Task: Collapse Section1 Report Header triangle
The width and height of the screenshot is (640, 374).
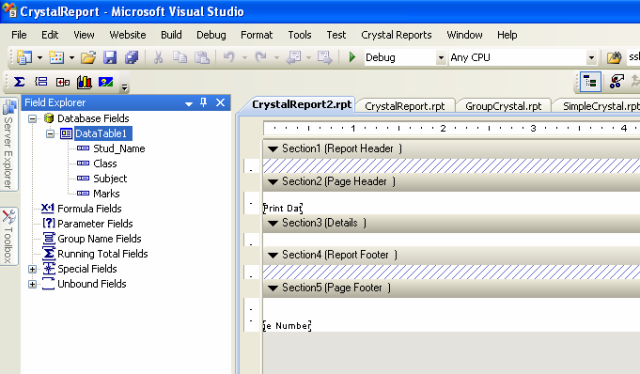Action: 273,149
